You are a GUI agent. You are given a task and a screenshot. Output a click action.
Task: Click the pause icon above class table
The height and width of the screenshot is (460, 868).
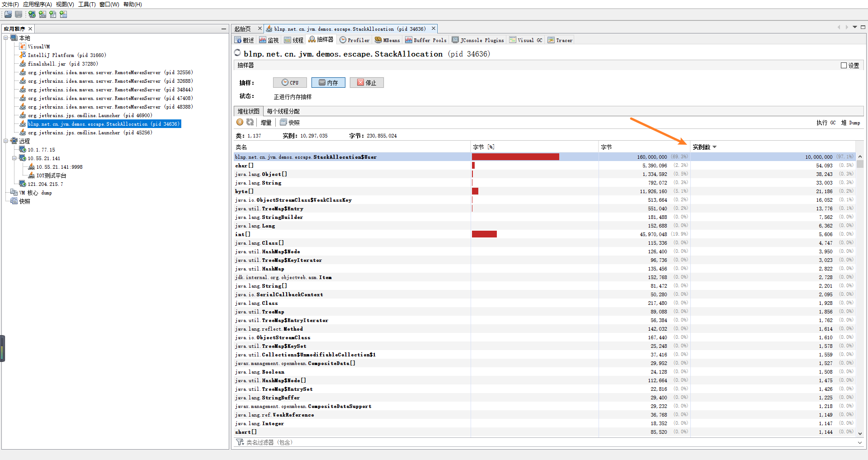point(240,122)
